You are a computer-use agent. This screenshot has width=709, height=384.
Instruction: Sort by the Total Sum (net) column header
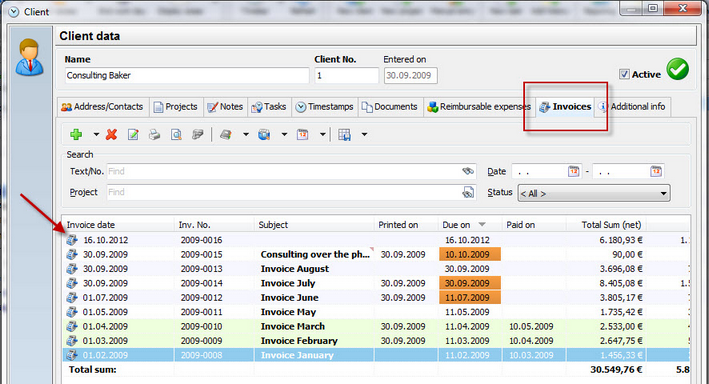click(x=606, y=225)
